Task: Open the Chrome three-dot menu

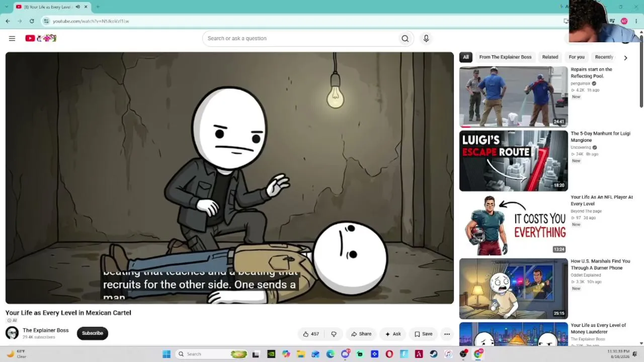Action: [x=636, y=21]
